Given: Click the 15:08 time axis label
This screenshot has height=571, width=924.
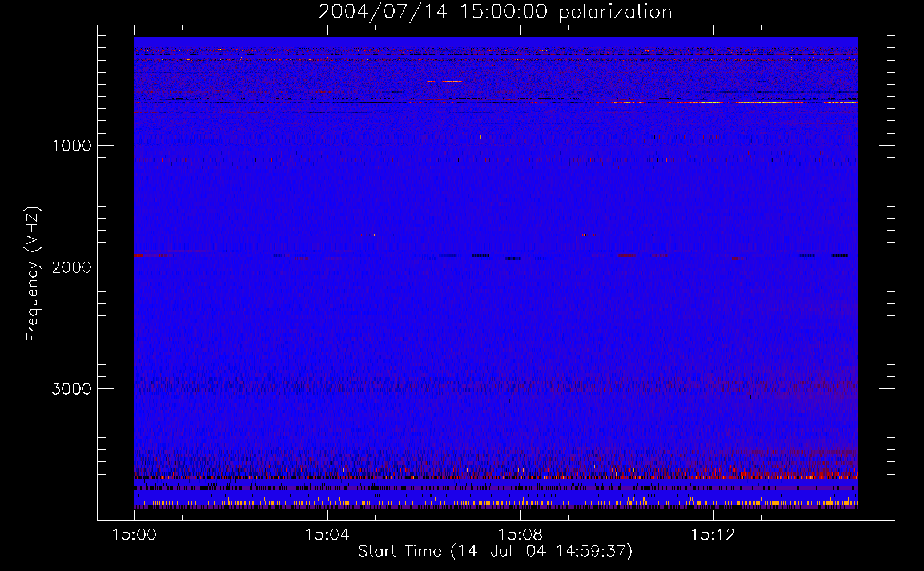Looking at the screenshot, I should coord(520,535).
